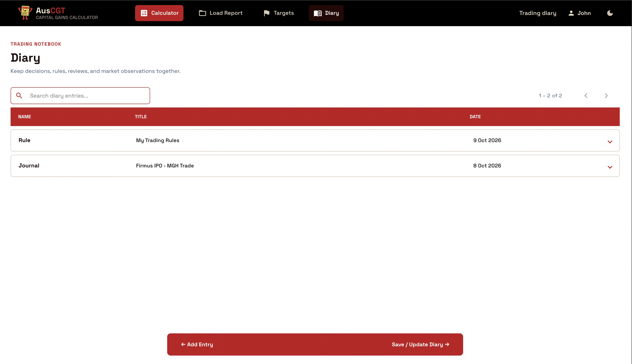Open the John user account menu

[x=579, y=13]
